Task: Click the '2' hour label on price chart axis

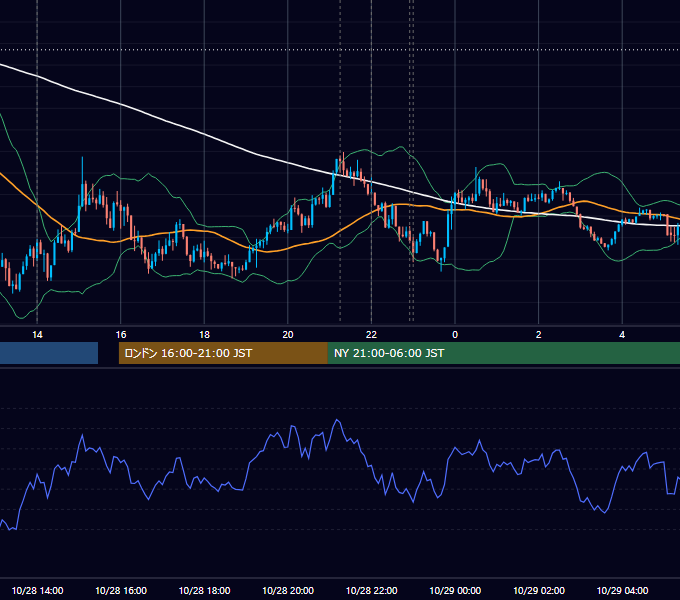Action: click(539, 335)
